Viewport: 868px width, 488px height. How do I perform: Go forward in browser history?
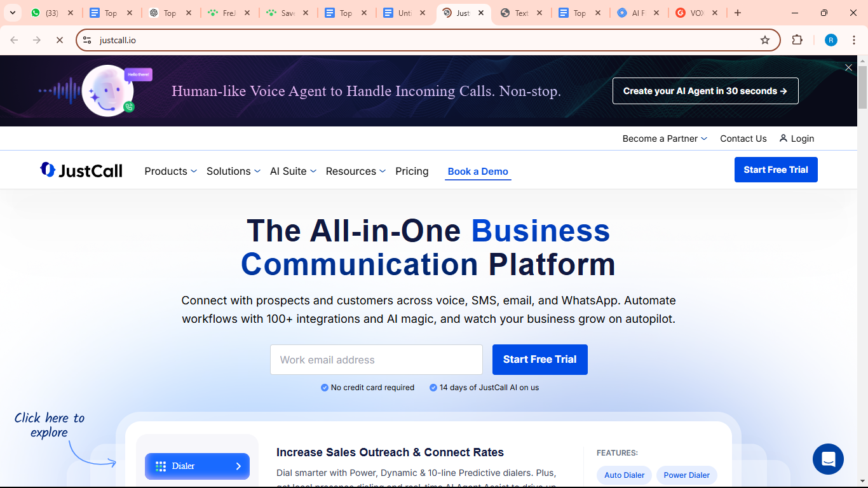pos(37,40)
